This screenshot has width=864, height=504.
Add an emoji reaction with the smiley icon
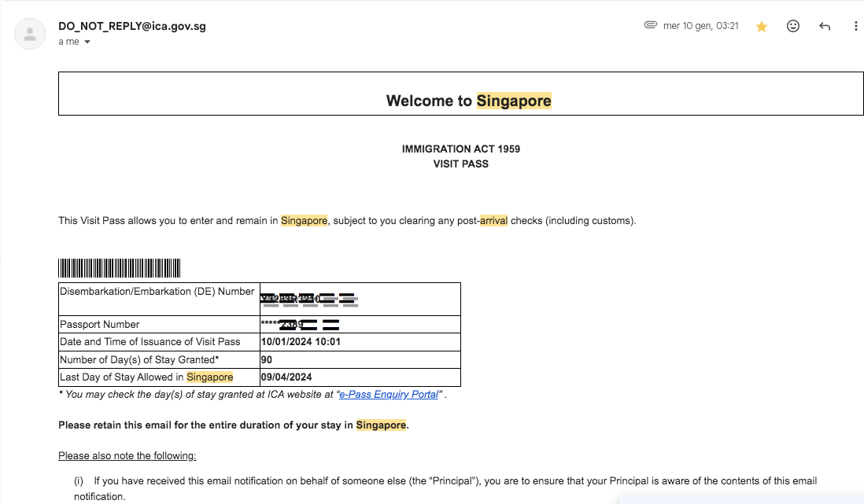(793, 26)
